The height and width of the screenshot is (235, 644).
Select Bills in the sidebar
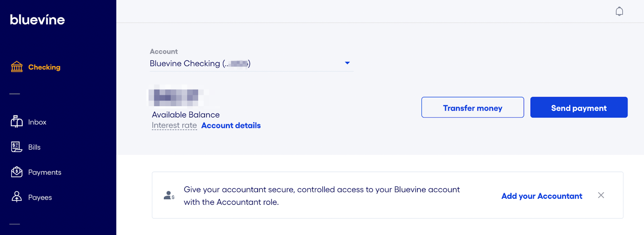pos(34,147)
